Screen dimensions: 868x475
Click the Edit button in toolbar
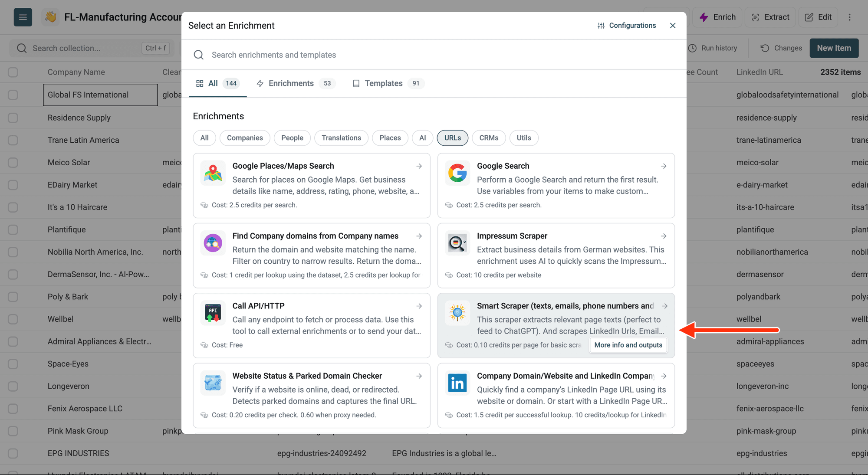click(x=818, y=17)
